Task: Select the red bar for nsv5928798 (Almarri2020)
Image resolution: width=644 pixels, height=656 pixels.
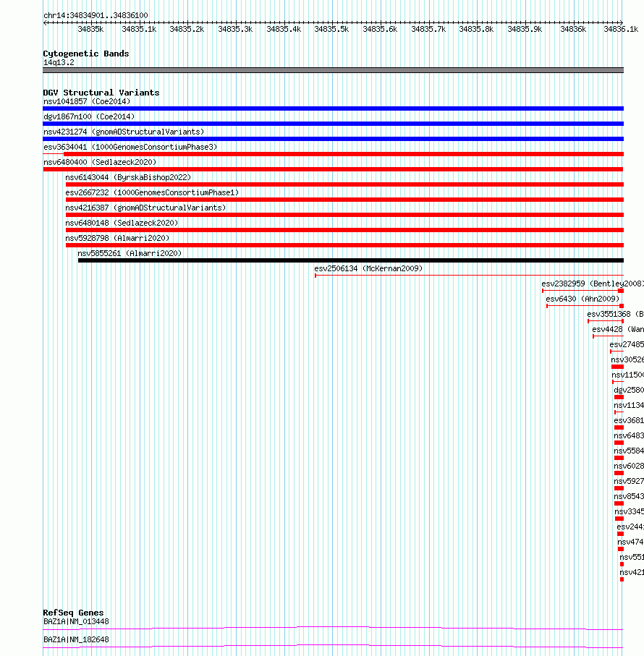Action: click(x=344, y=246)
